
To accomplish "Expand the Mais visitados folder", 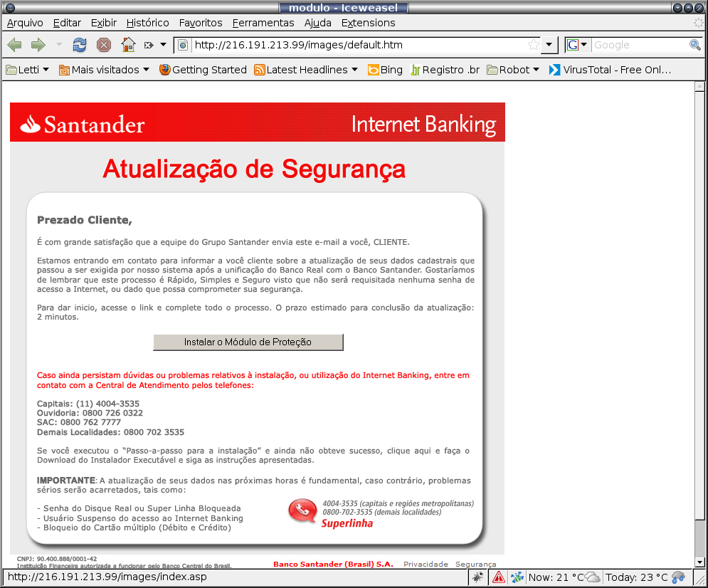I will [x=104, y=70].
